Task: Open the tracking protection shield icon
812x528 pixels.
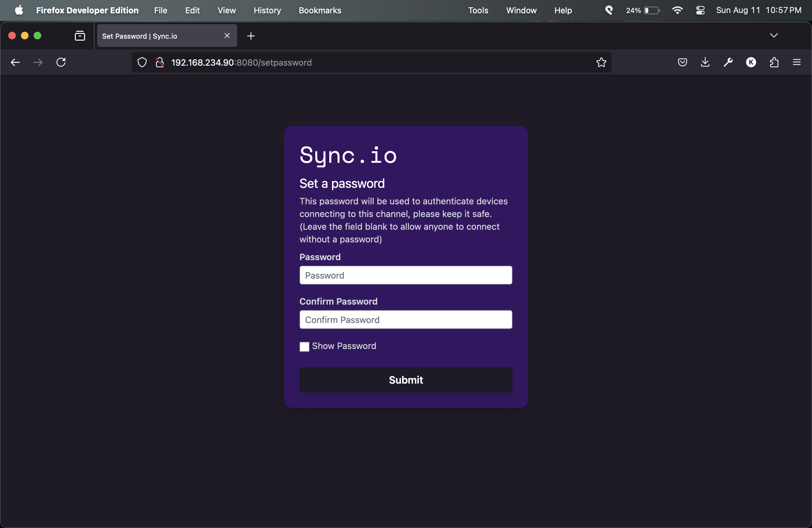Action: [142, 63]
